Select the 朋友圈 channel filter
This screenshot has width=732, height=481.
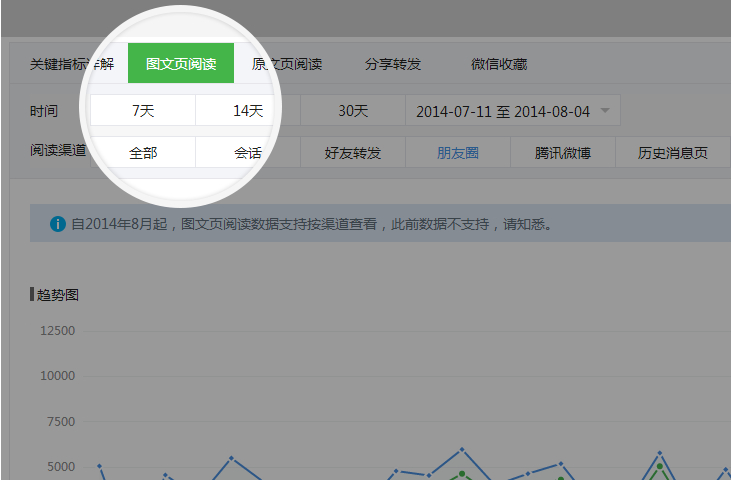pos(458,152)
